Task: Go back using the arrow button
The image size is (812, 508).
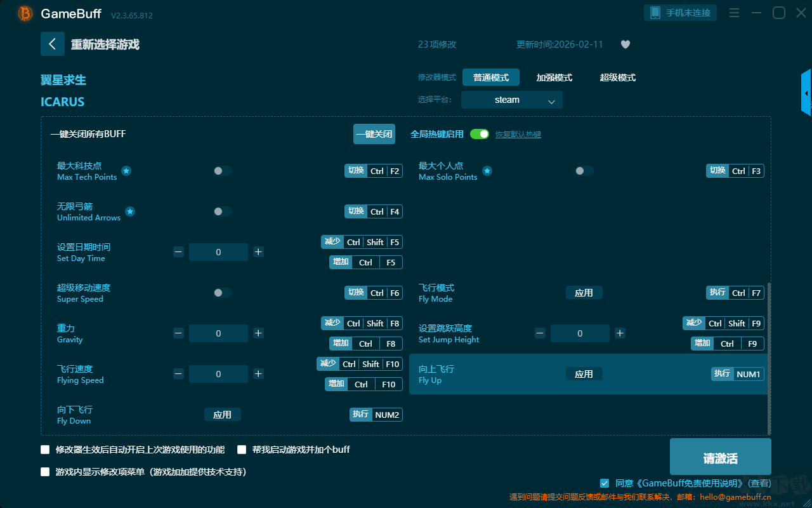Action: coord(53,44)
